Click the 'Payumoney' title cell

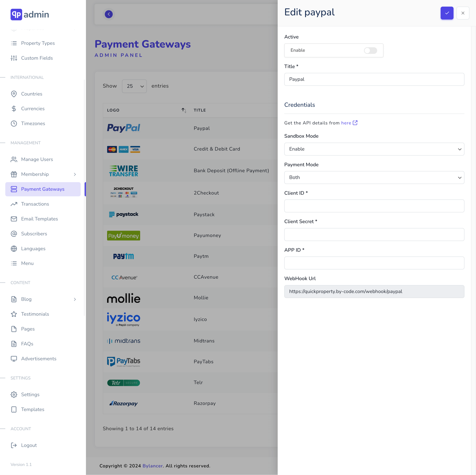(207, 235)
